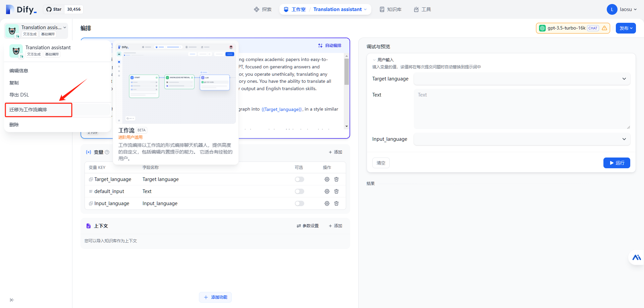
Task: Click the select-type icon beside Input_language key
Action: [x=91, y=203]
